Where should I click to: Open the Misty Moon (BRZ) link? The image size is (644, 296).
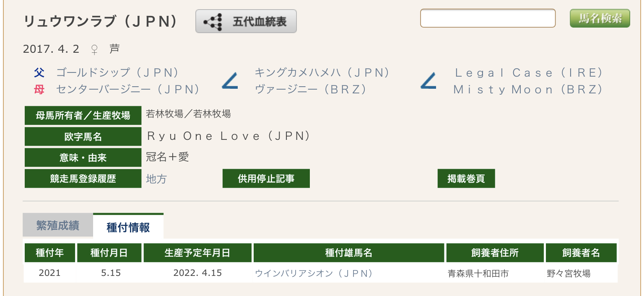tap(527, 90)
